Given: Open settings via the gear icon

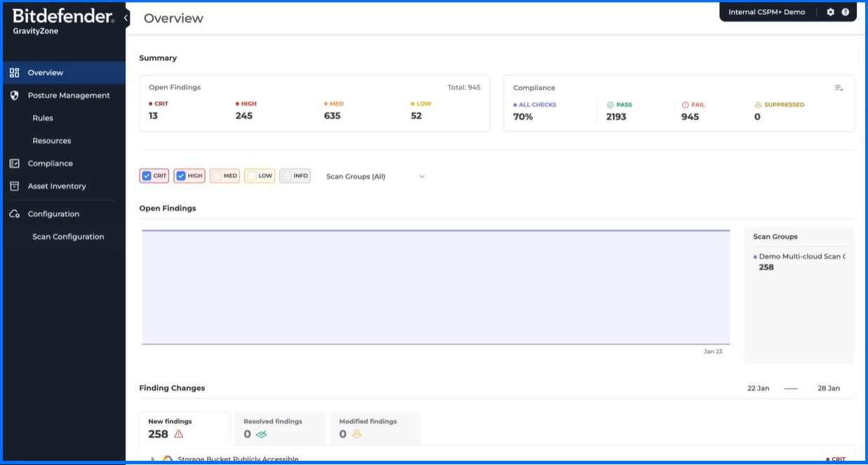Looking at the screenshot, I should (831, 12).
